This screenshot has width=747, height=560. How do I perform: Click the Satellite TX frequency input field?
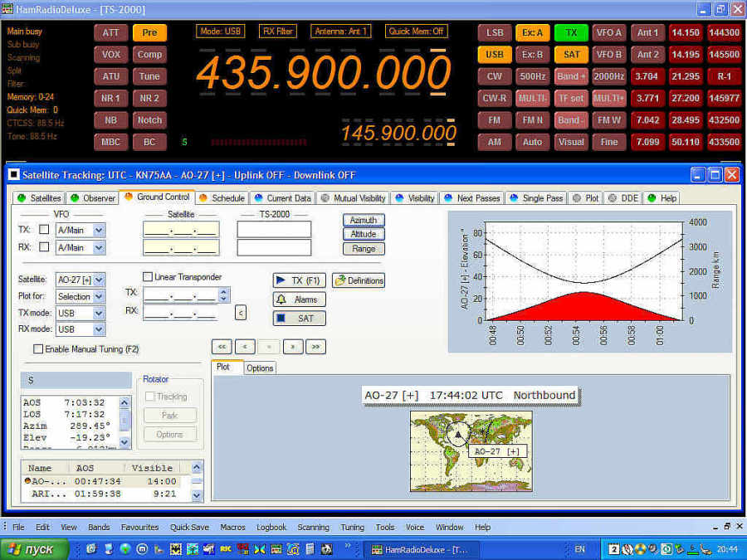(x=181, y=230)
